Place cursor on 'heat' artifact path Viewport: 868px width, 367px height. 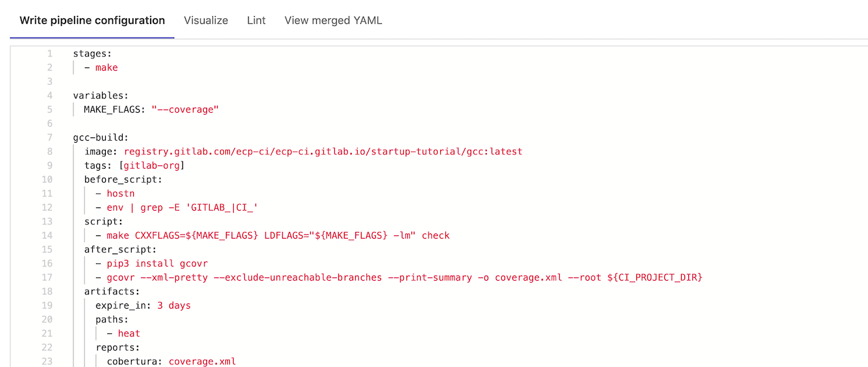tap(129, 333)
